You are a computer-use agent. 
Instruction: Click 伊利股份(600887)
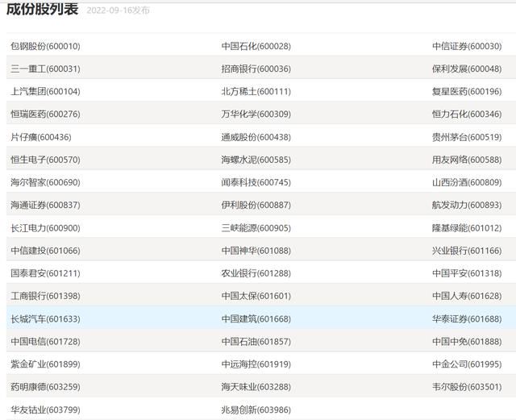coord(256,205)
